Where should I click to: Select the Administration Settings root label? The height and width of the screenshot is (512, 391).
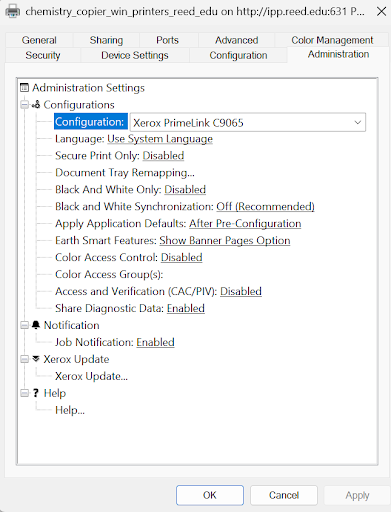tap(88, 88)
